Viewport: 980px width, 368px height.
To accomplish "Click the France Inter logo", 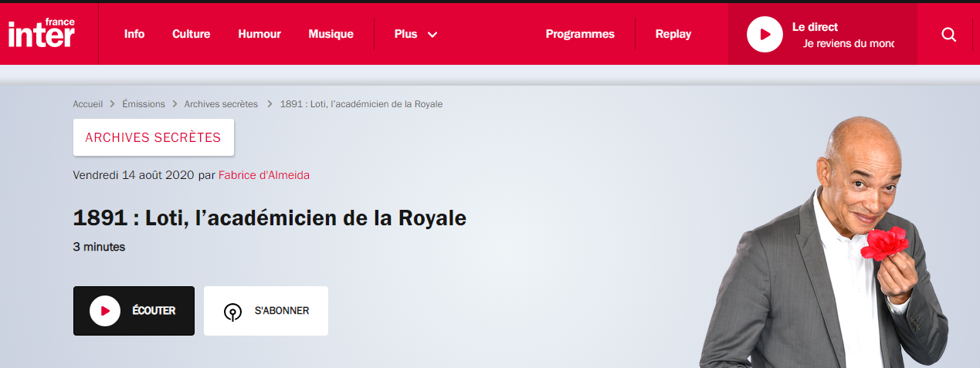I will point(42,34).
